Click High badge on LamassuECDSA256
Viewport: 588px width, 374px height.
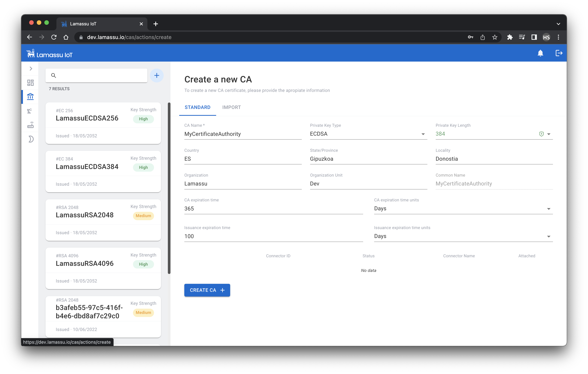[x=143, y=119]
